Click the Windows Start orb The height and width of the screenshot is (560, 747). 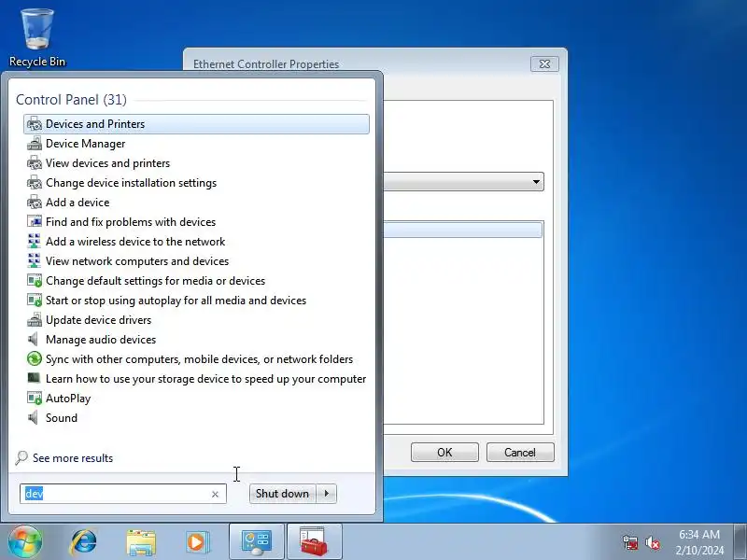pyautogui.click(x=25, y=541)
